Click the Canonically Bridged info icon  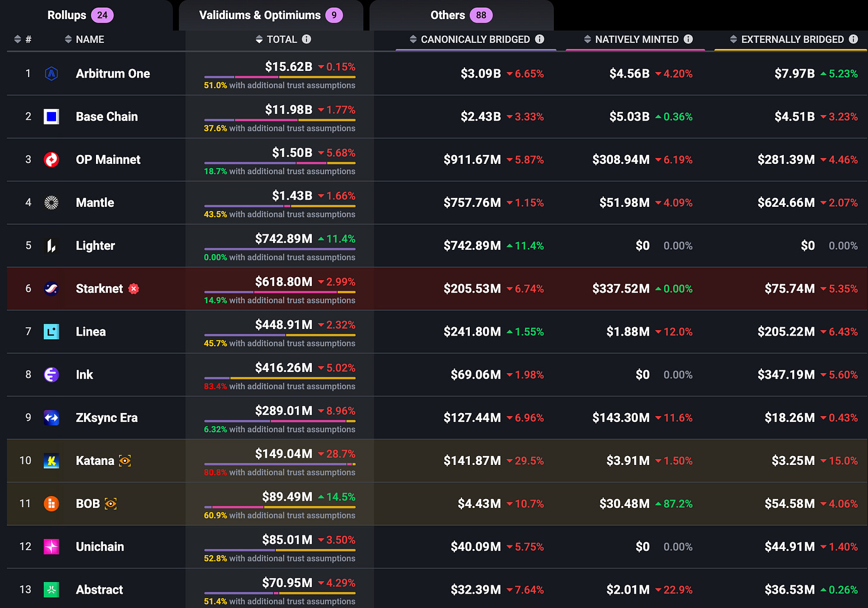(x=540, y=39)
